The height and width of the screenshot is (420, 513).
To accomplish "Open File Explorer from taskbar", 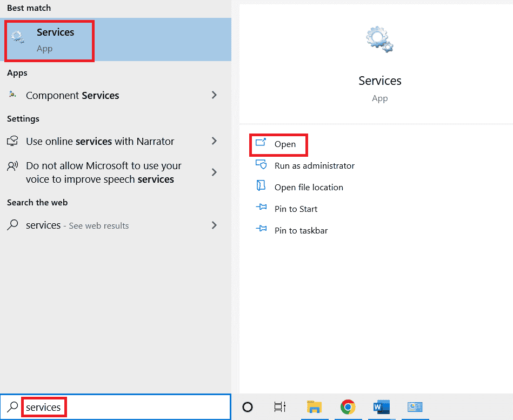I will tap(315, 407).
